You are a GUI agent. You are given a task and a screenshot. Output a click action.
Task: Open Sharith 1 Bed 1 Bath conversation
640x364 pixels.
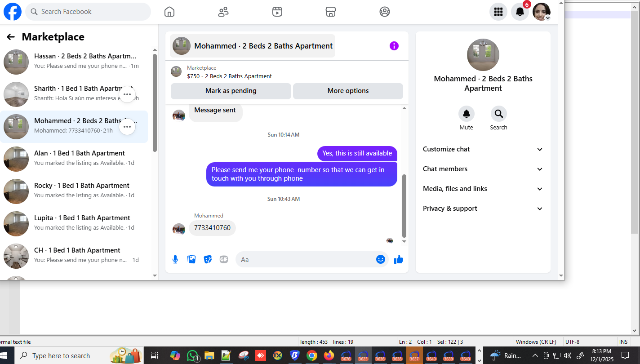pyautogui.click(x=74, y=94)
